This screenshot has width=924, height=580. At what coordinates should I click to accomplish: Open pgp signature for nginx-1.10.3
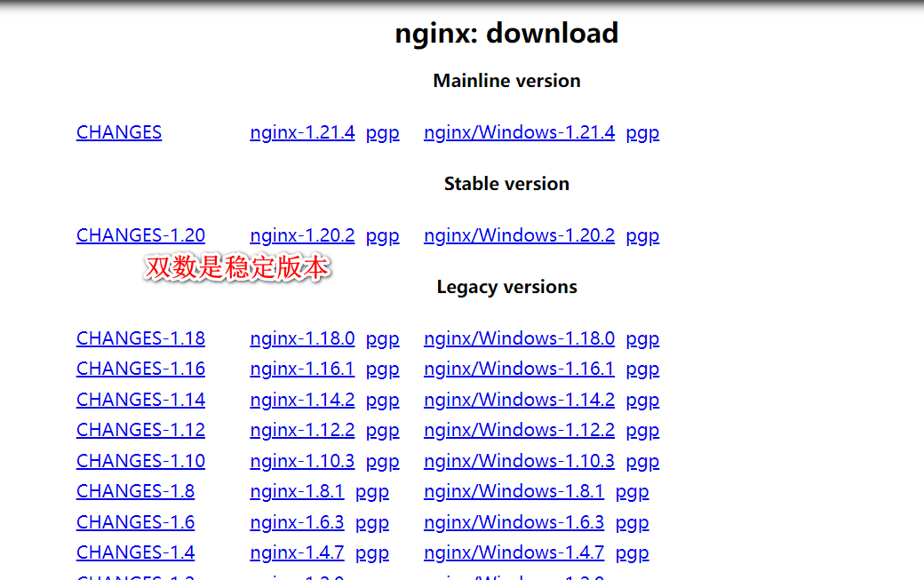point(382,462)
